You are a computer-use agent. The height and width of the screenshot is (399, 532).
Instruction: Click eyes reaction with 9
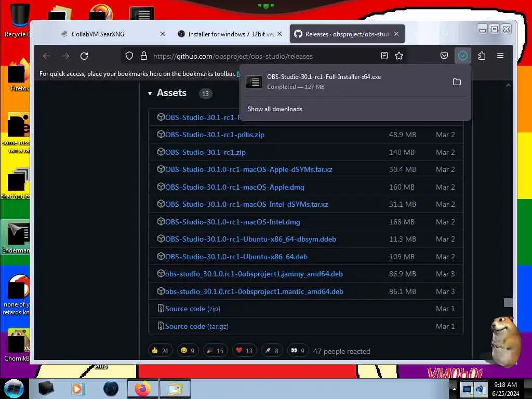[x=298, y=351]
